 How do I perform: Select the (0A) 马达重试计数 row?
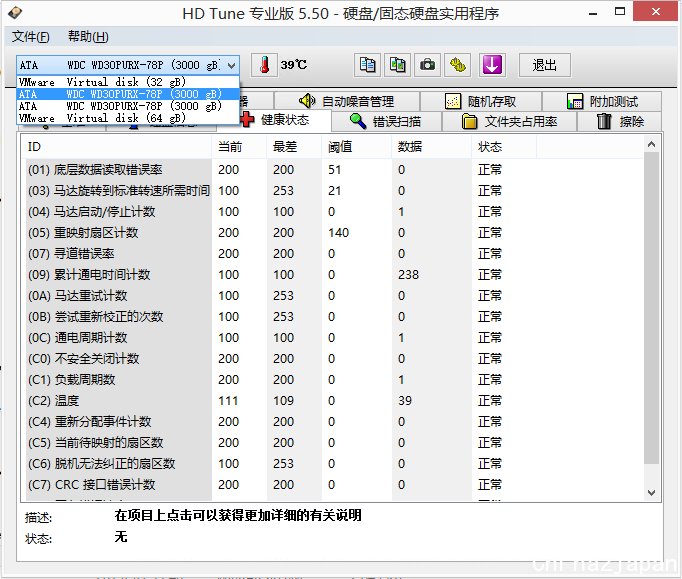click(333, 296)
